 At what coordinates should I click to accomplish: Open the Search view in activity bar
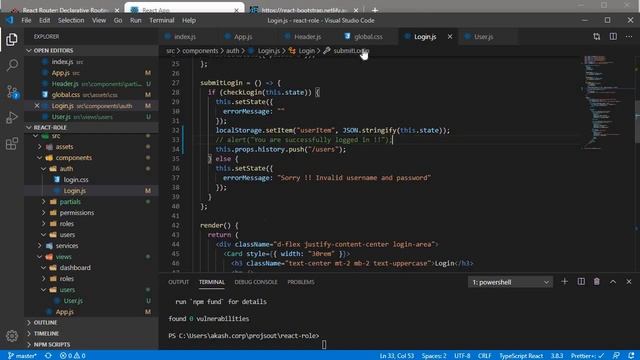pyautogui.click(x=12, y=65)
